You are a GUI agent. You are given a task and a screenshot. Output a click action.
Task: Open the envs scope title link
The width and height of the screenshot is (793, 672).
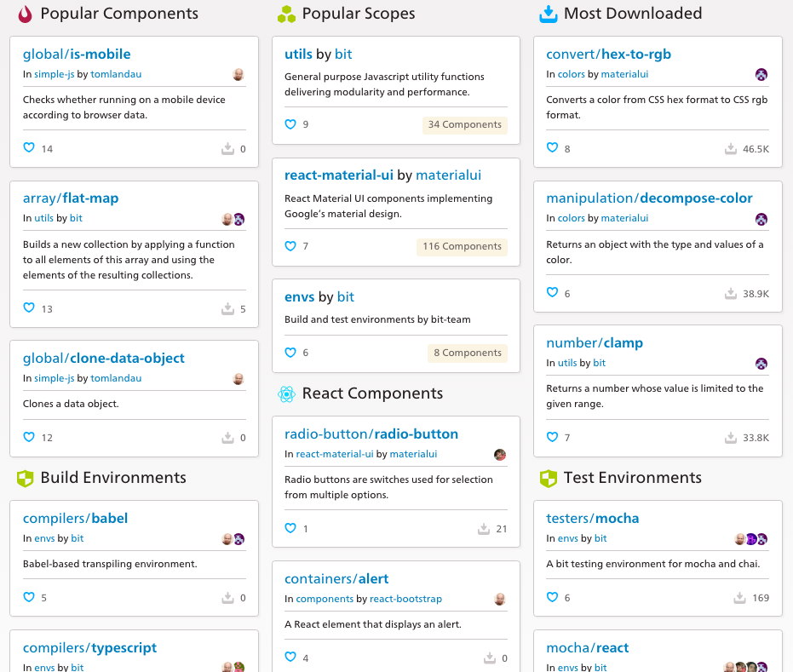point(300,296)
